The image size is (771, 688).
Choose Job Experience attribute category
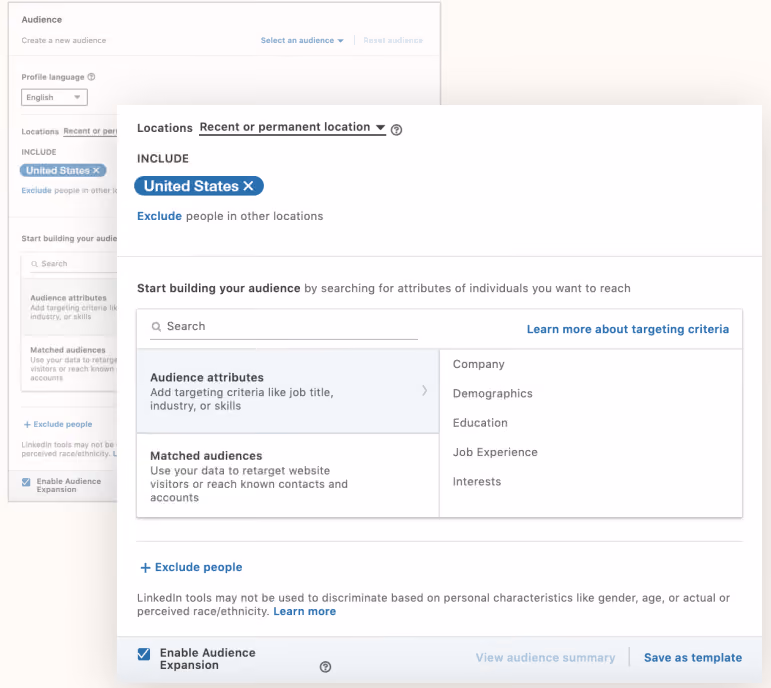[x=495, y=452]
